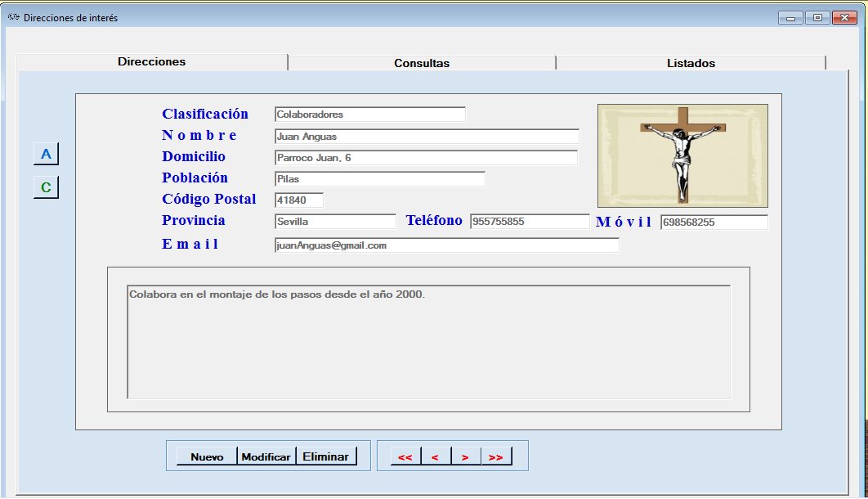Screen dimensions: 868x499
Task: Go to previous record with < button
Action: tap(435, 457)
